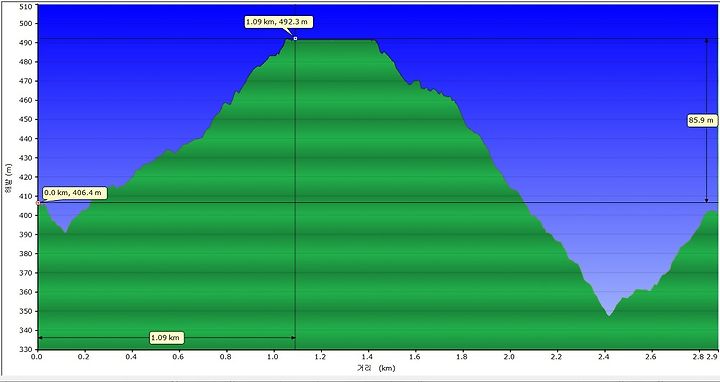720x382 pixels.
Task: Click the 0.6 tick on distance axis
Action: pos(179,357)
